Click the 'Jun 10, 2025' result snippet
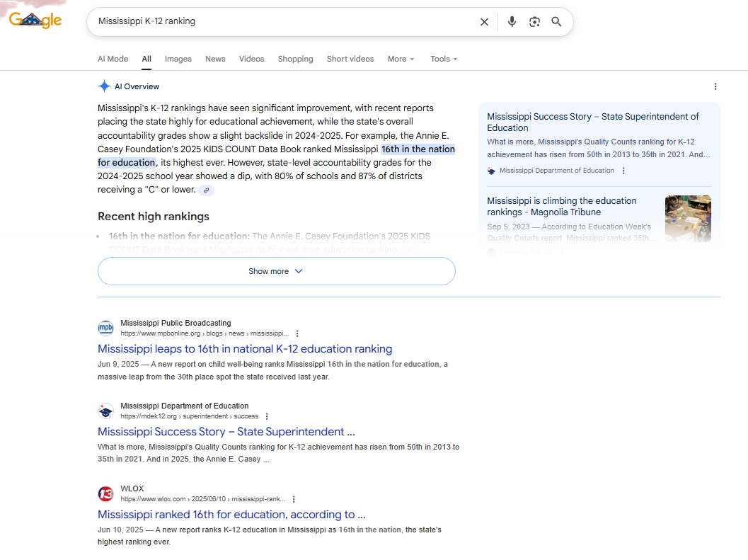The image size is (748, 560). tap(270, 536)
